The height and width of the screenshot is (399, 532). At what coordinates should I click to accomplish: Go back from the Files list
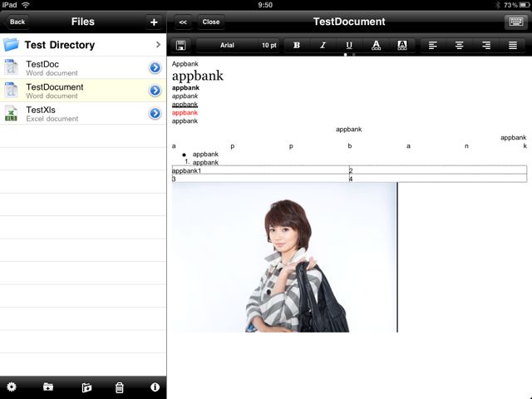click(17, 22)
